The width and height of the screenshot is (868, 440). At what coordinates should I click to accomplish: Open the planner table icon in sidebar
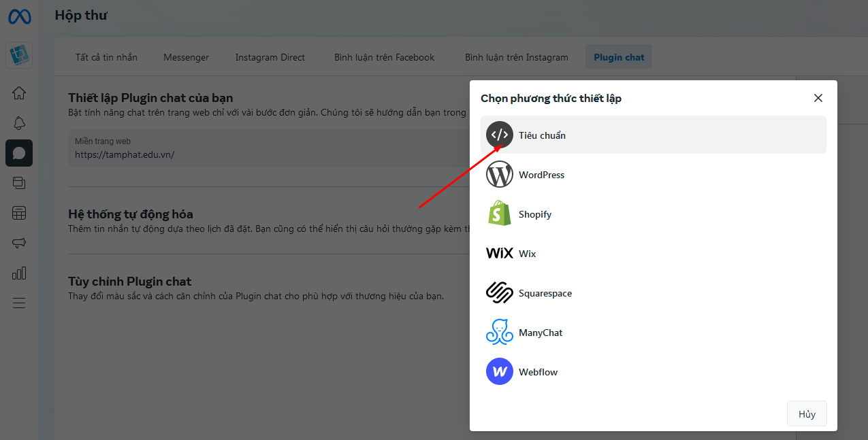point(19,213)
